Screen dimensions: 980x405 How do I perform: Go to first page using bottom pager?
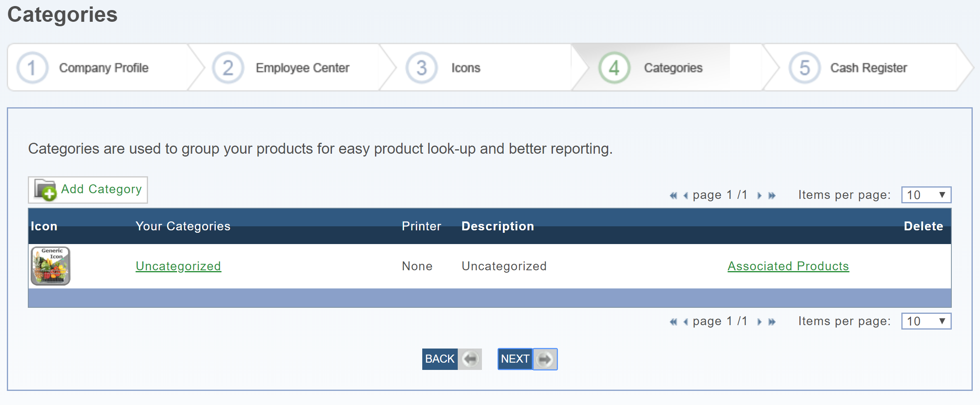(673, 322)
